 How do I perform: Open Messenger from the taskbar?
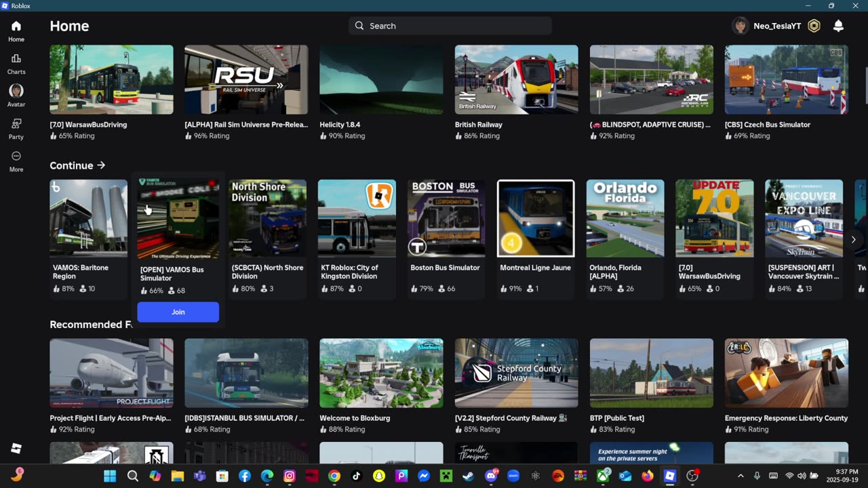coord(424,476)
